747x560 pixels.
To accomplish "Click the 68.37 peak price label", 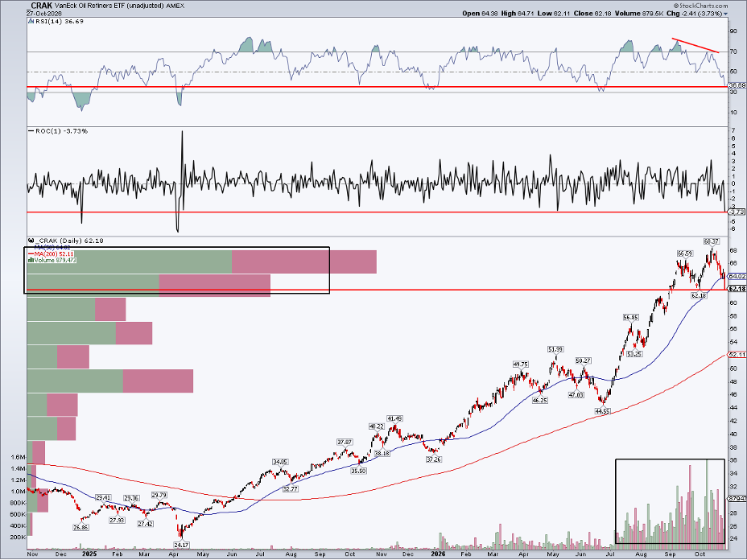I will coord(712,242).
